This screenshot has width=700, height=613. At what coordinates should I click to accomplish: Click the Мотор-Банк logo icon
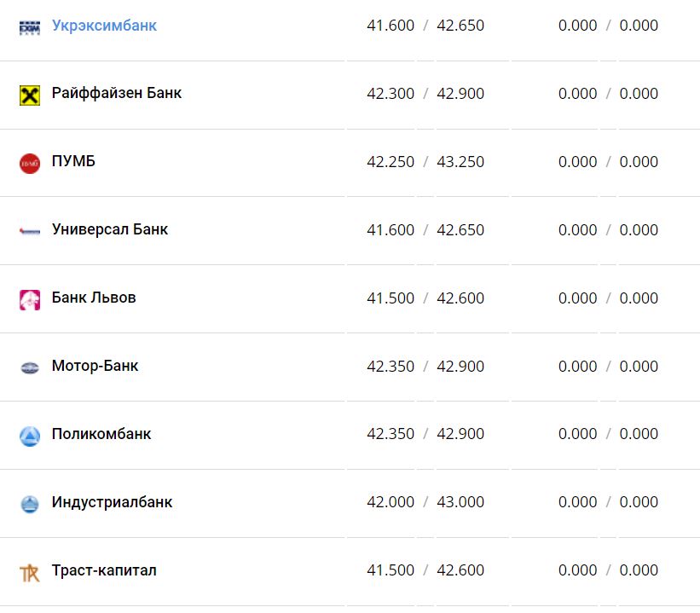(30, 367)
